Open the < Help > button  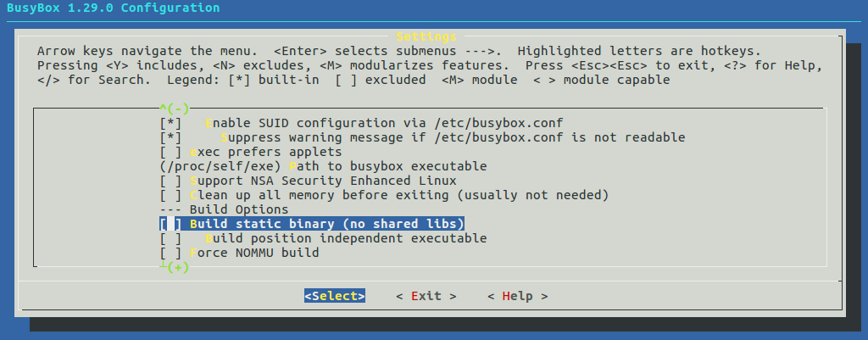518,296
